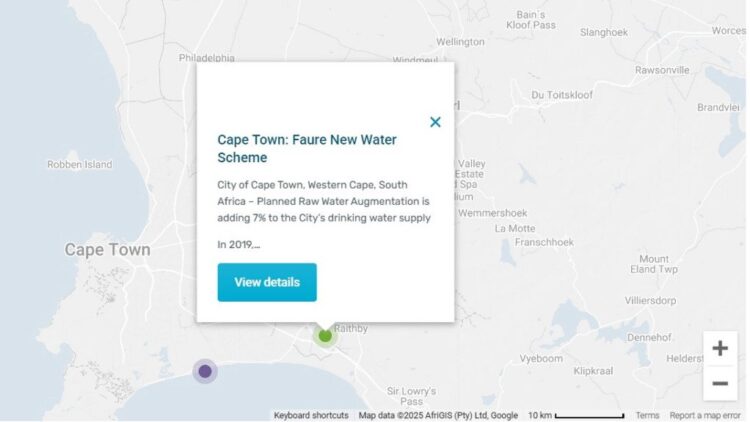Zoom in with the plus icon

point(720,348)
